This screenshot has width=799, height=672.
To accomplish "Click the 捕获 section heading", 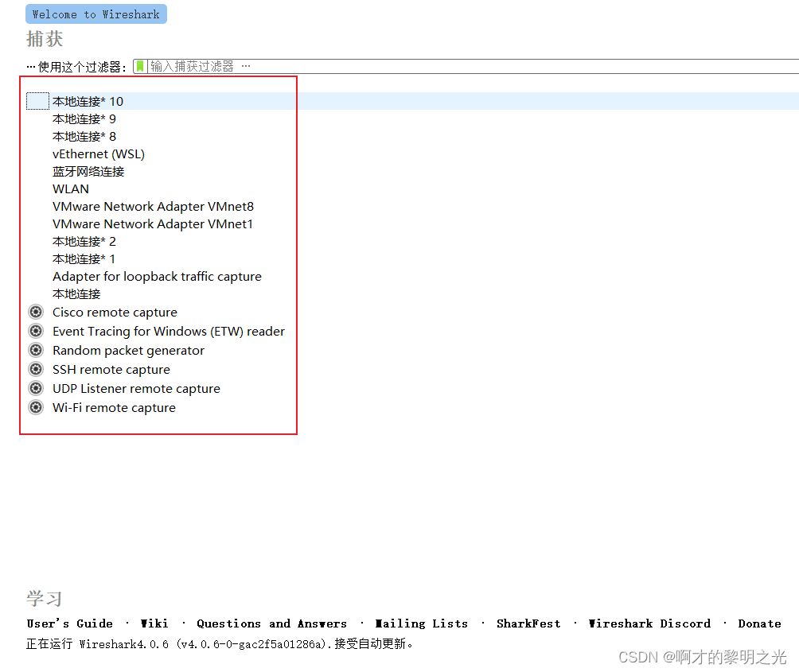I will pyautogui.click(x=45, y=39).
